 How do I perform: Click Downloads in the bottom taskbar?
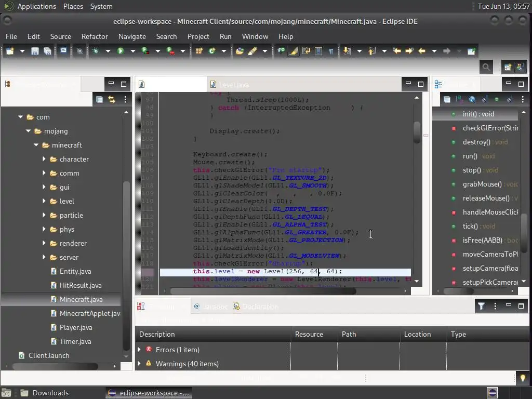45,393
